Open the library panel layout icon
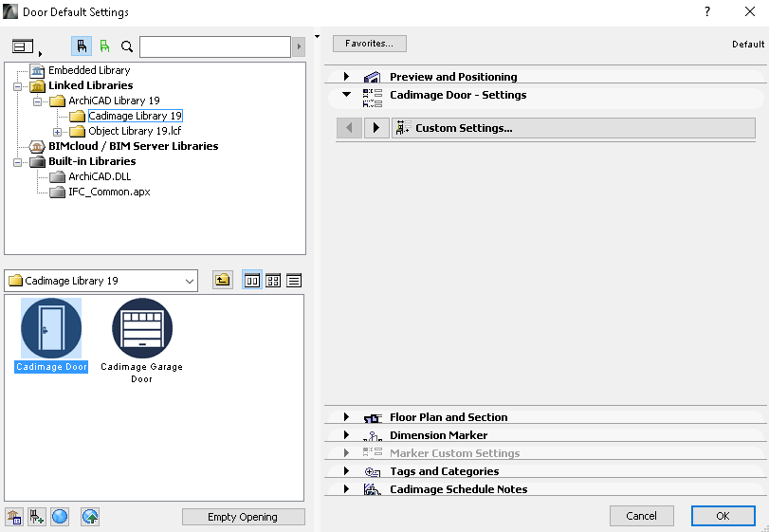Screen dimensions: 769x532 click(x=23, y=46)
